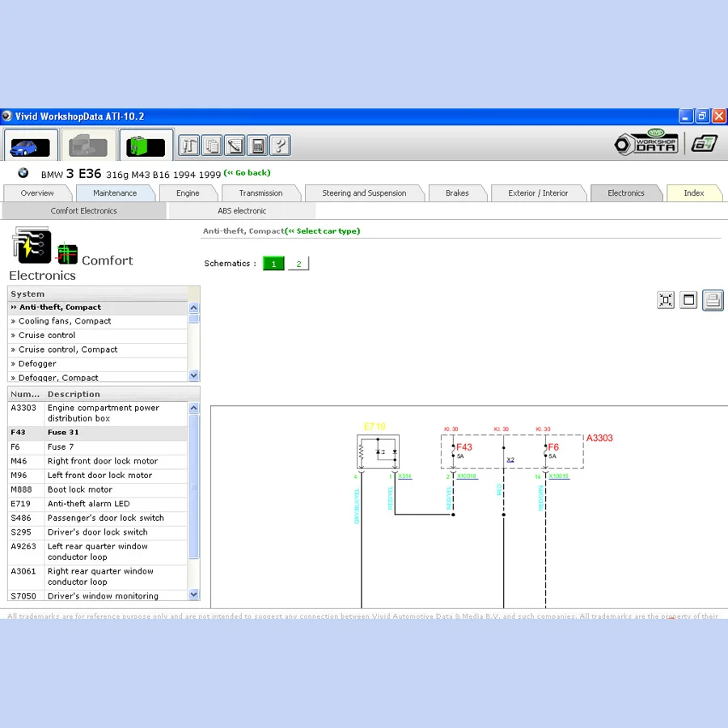
Task: Select Defogger, Compact system entry
Action: tap(98, 377)
